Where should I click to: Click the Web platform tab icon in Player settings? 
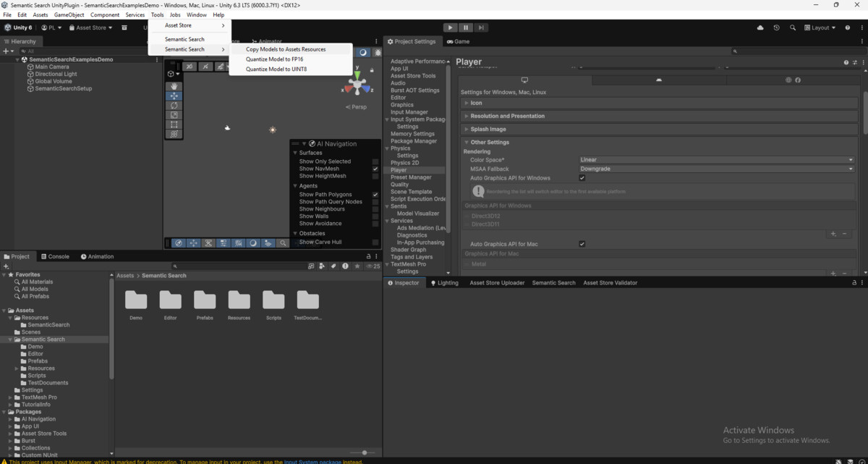[x=788, y=80]
